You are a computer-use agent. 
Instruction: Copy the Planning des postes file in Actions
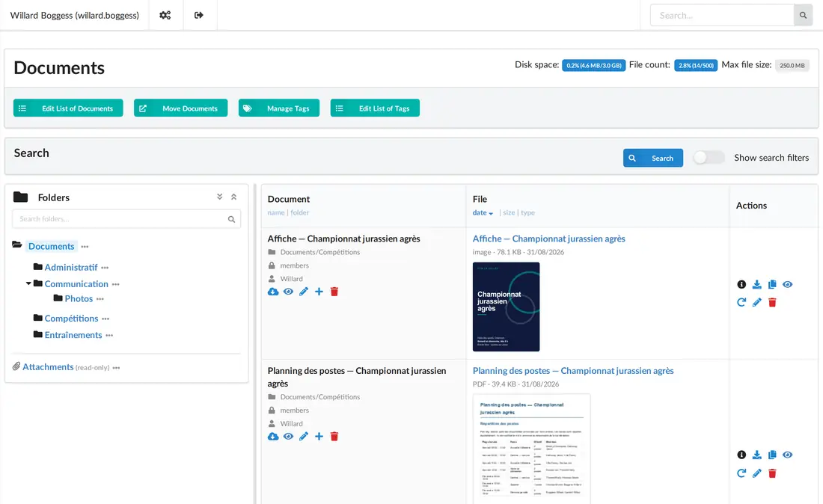771,455
